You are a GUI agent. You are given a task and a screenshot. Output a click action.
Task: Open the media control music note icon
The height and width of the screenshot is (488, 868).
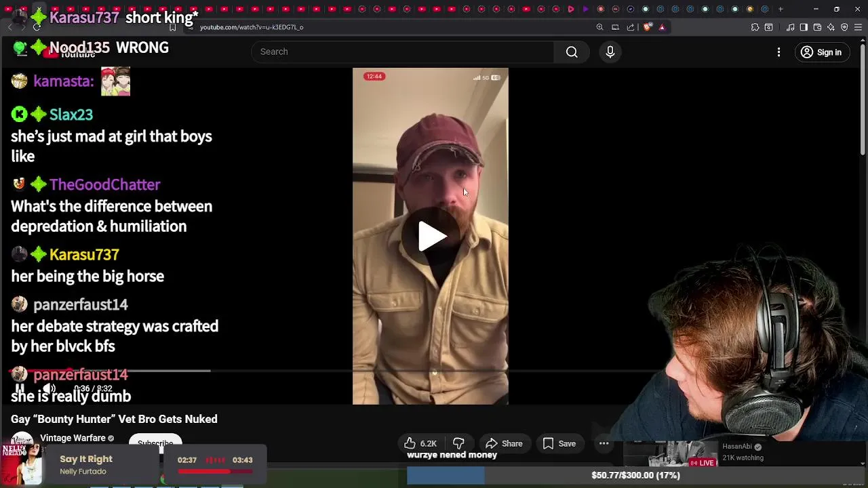[791, 27]
